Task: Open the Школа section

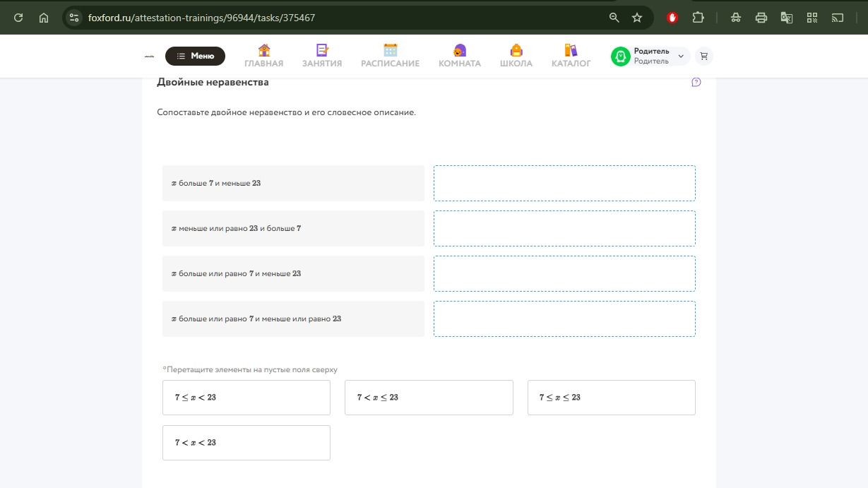Action: (x=516, y=56)
